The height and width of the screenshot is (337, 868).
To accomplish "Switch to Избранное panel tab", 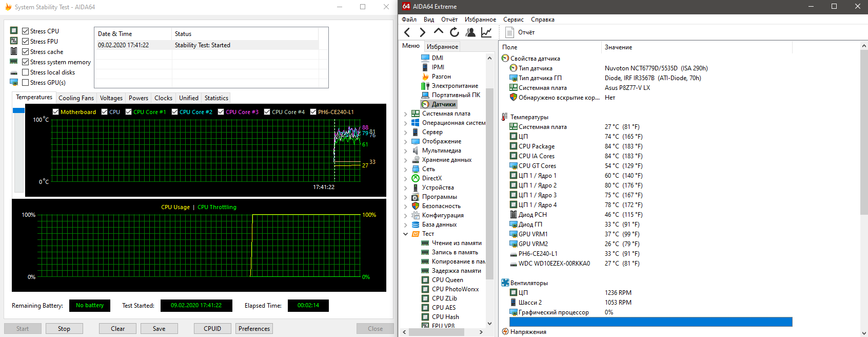I will point(442,47).
